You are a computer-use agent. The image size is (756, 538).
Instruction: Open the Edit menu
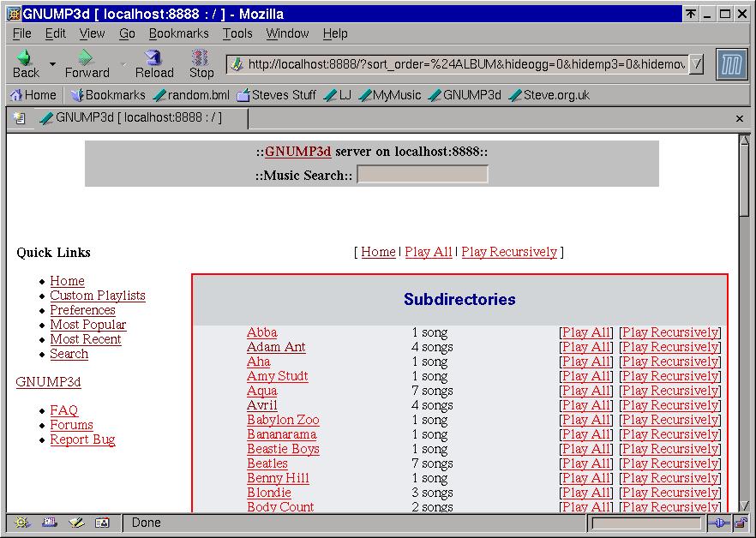tap(56, 33)
